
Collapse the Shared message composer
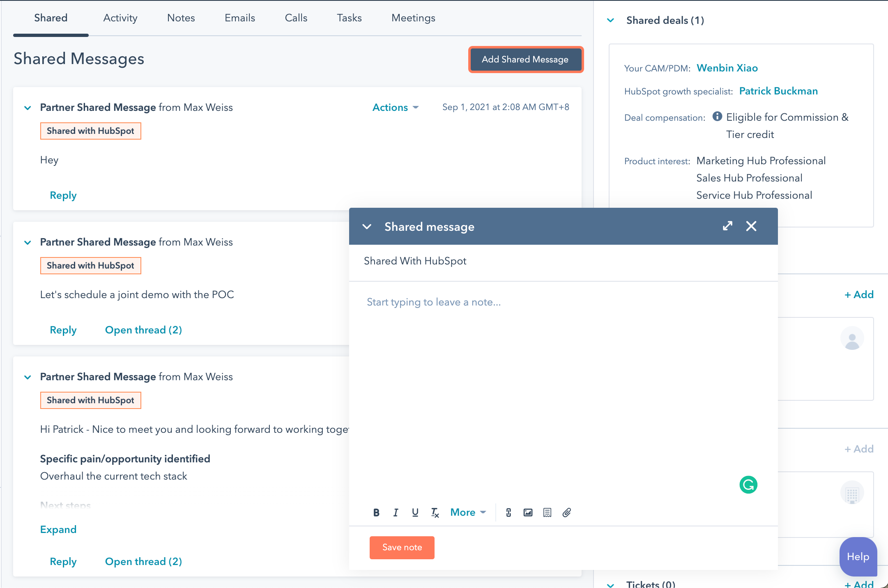click(367, 227)
